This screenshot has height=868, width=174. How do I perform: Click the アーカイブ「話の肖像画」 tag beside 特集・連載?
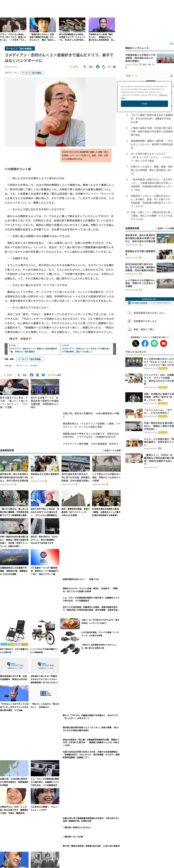(x=30, y=359)
